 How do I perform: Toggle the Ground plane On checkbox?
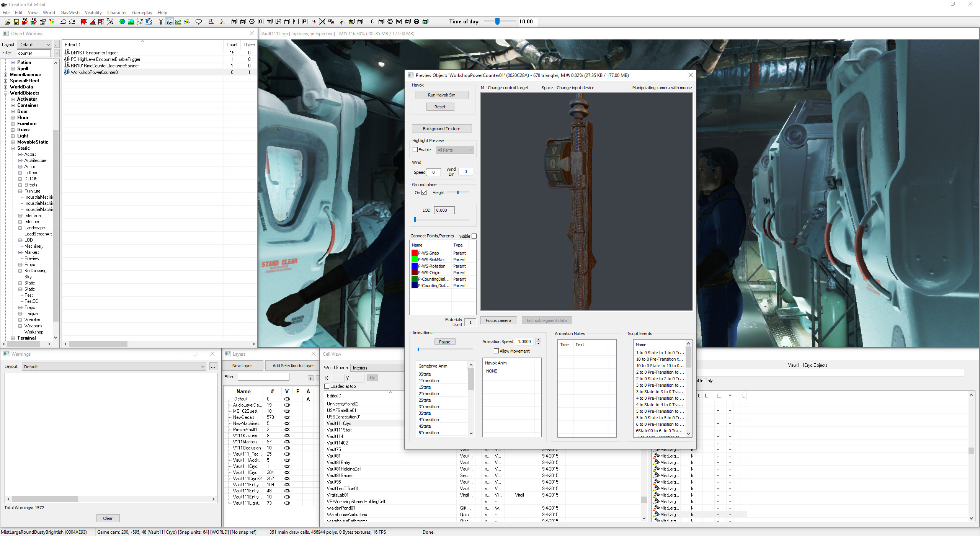pyautogui.click(x=423, y=192)
